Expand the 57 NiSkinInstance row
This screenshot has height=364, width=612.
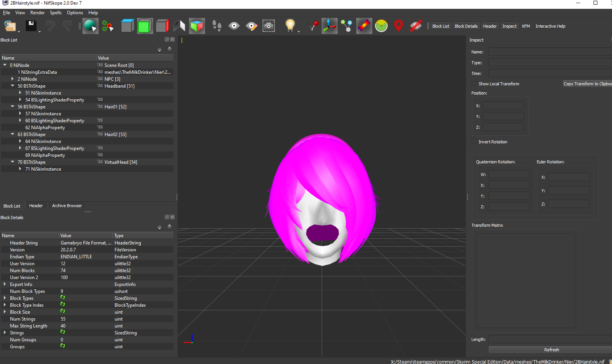tap(20, 113)
